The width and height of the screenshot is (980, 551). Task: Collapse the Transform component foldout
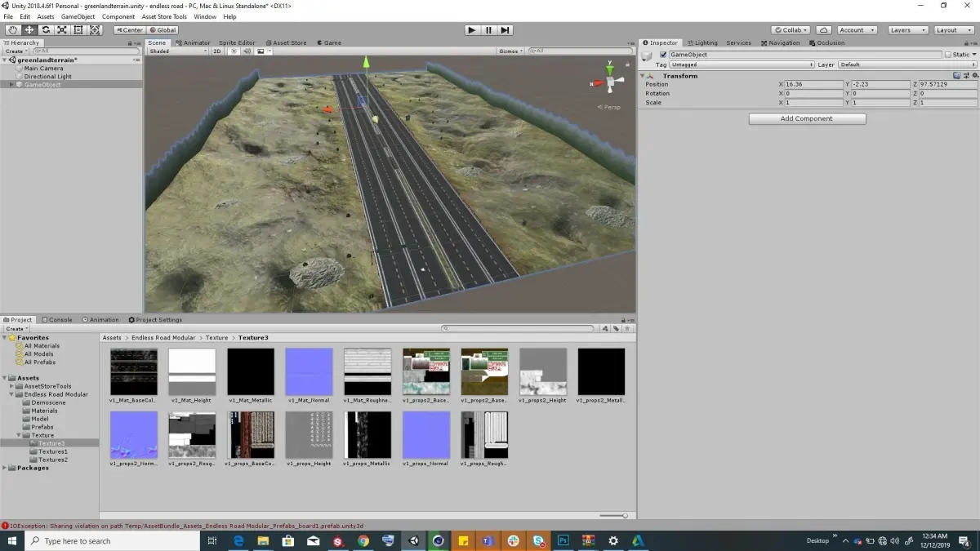[x=644, y=76]
